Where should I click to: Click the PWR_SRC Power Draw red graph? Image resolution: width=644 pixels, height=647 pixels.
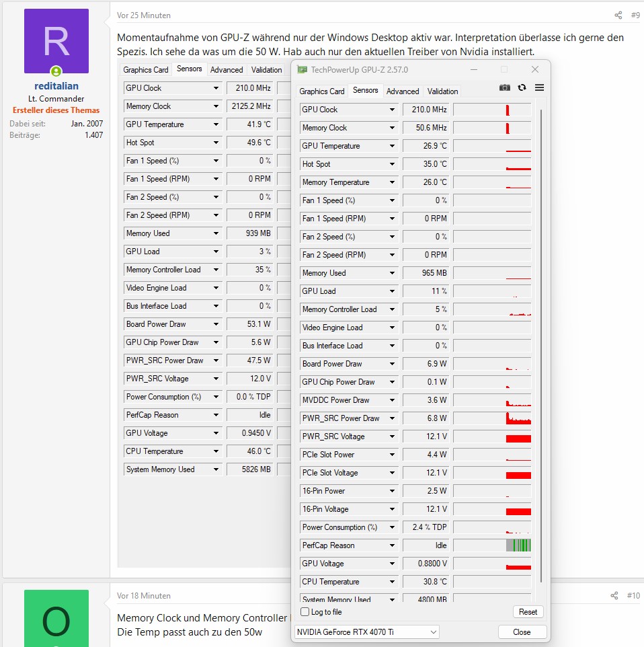pos(492,418)
